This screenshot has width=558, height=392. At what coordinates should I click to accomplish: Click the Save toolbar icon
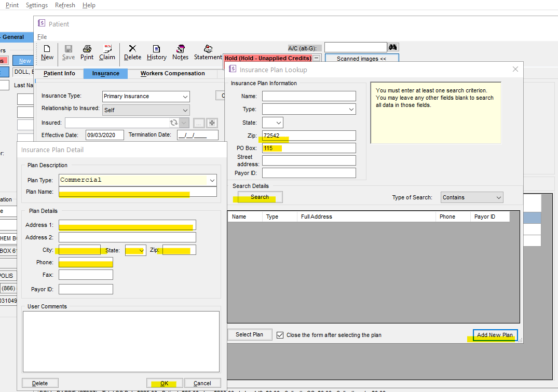[69, 52]
